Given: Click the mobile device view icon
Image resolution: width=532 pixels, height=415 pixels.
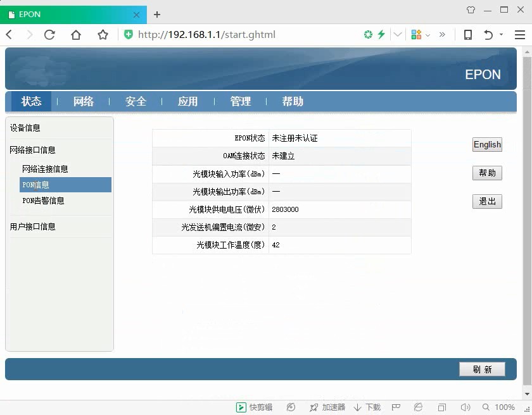Looking at the screenshot, I should (x=468, y=35).
